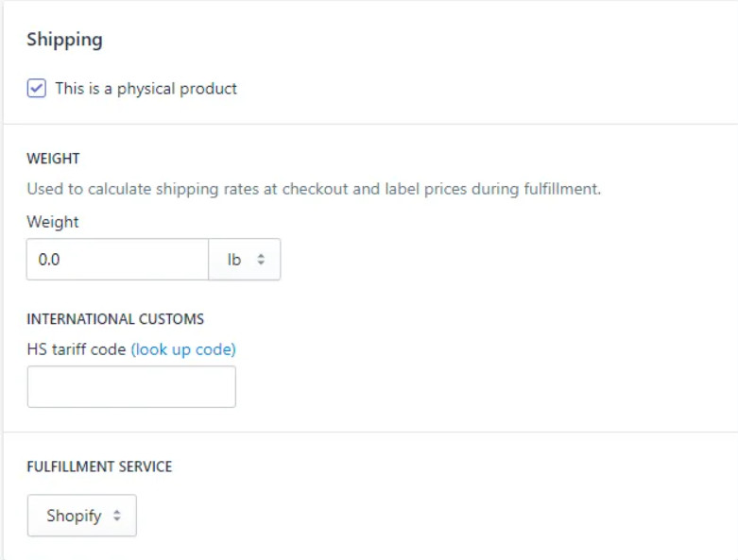Click the shipping rates description text

(x=314, y=189)
